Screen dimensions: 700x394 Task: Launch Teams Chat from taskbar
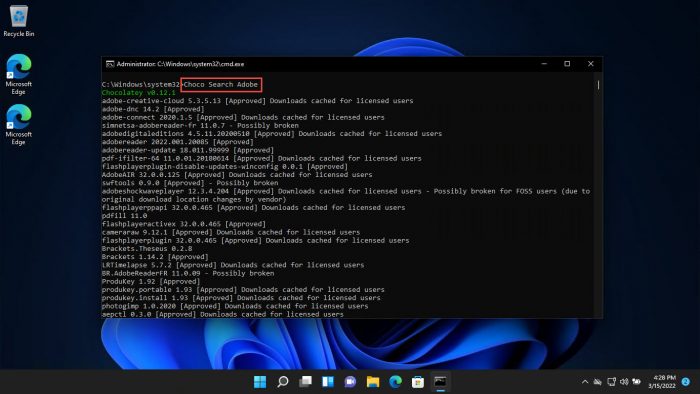(x=350, y=382)
